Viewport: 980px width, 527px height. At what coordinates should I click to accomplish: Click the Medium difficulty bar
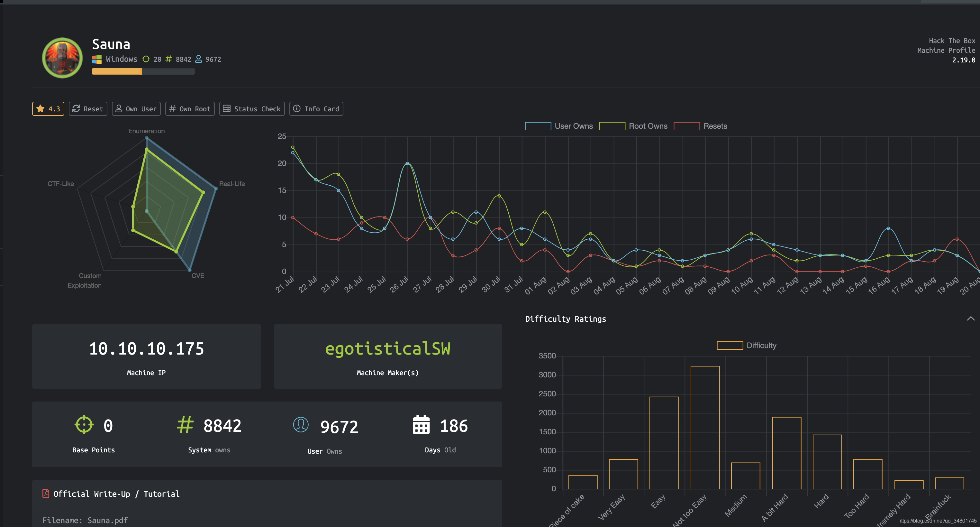point(746,476)
